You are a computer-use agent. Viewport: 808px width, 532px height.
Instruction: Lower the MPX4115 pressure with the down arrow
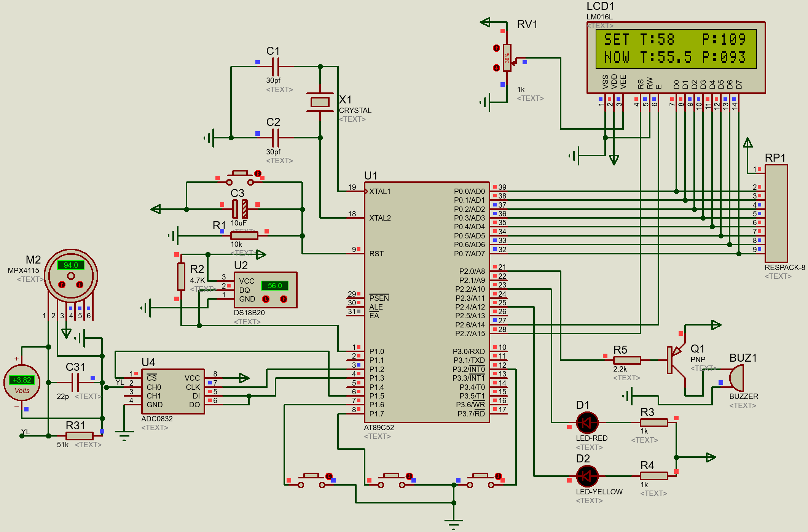(80, 284)
